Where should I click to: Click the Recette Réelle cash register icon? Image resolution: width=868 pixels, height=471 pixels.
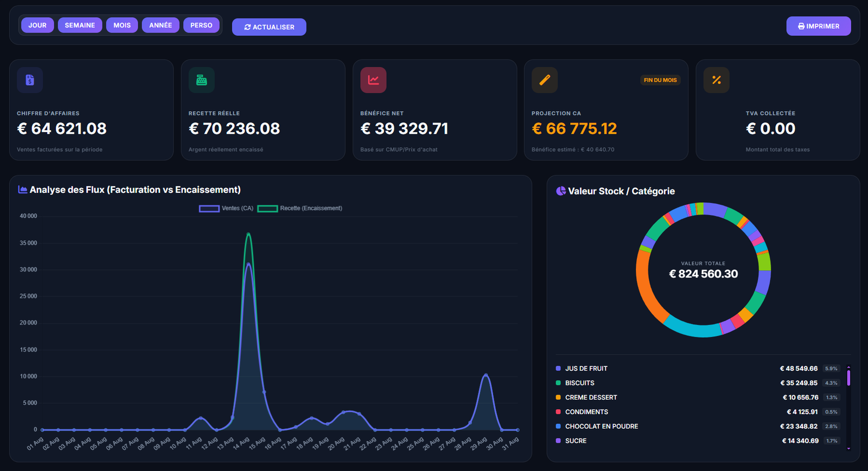[201, 80]
